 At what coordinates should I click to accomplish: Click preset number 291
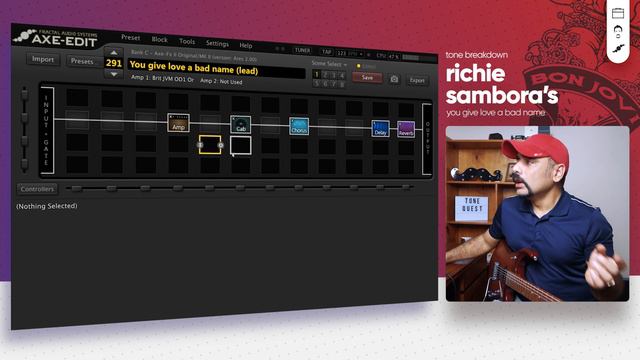click(113, 63)
